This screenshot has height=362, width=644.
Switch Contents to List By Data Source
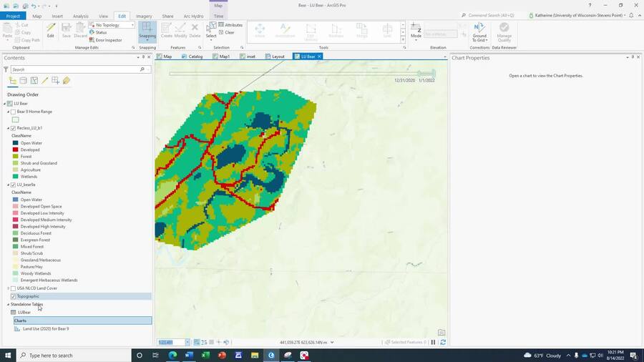point(24,80)
